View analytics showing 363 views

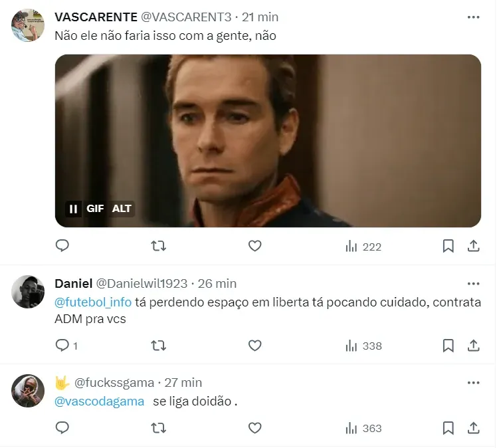[x=363, y=428]
